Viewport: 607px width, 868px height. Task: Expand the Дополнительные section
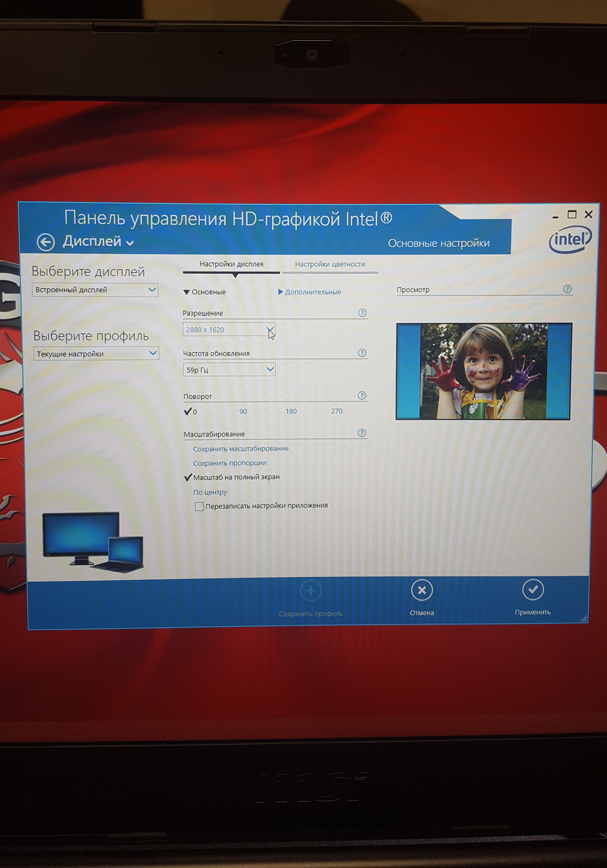[x=309, y=292]
